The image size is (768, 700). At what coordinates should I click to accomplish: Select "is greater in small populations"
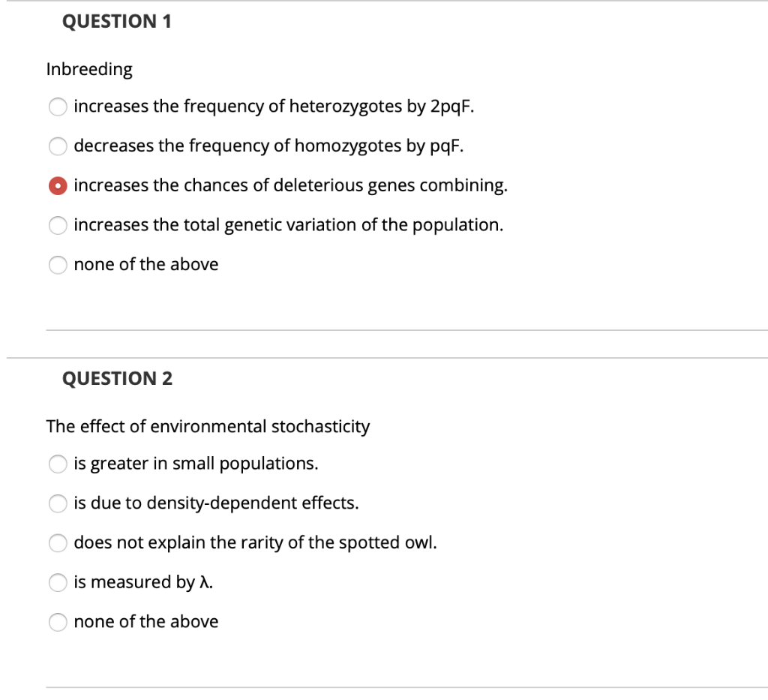point(58,464)
